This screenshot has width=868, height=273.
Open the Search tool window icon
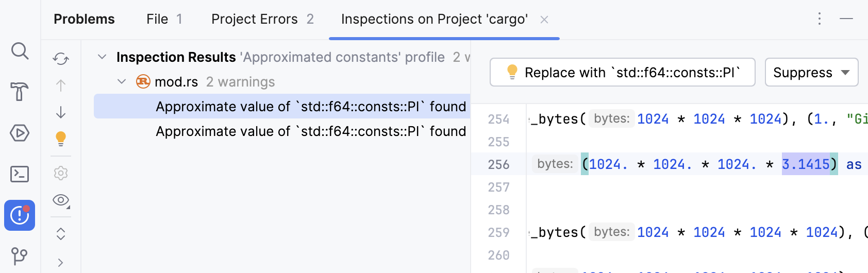pyautogui.click(x=20, y=51)
